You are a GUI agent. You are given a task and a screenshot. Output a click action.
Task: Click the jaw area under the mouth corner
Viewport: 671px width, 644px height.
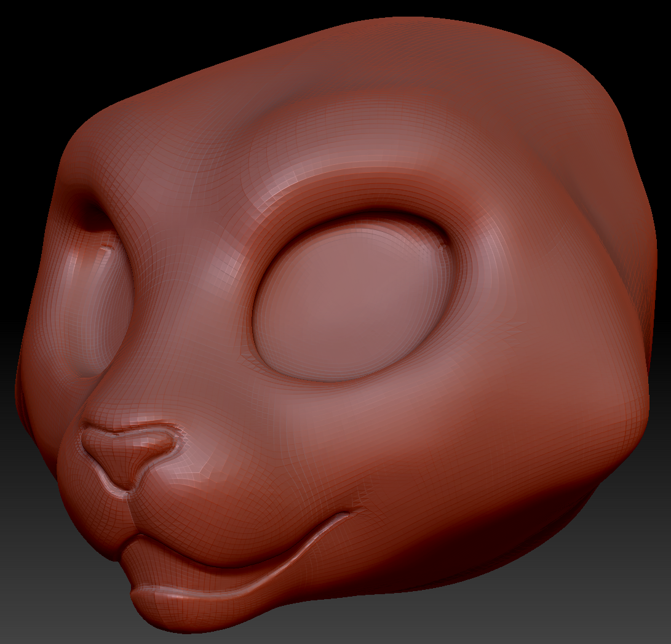381,554
